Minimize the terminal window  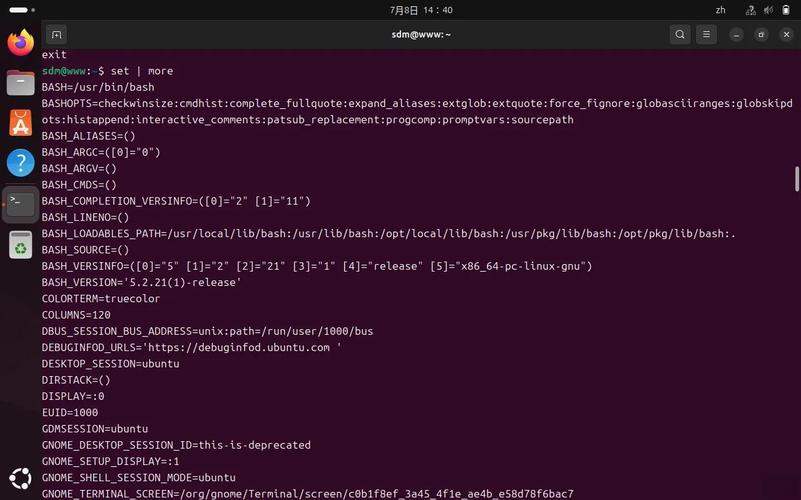tap(736, 35)
